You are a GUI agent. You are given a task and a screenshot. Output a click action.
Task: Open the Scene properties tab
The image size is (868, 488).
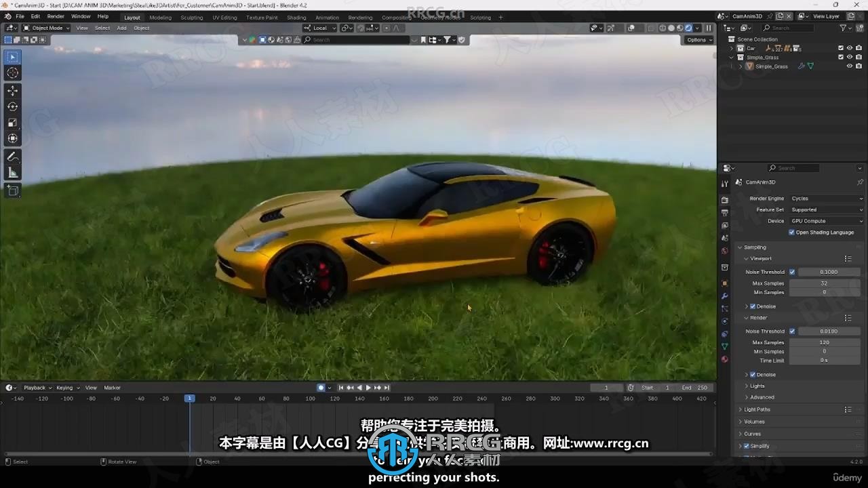(725, 239)
